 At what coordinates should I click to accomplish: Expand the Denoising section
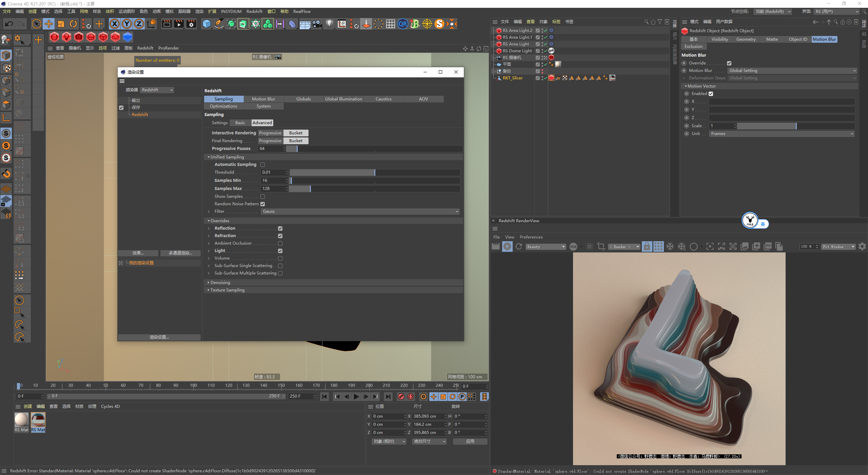[x=220, y=282]
